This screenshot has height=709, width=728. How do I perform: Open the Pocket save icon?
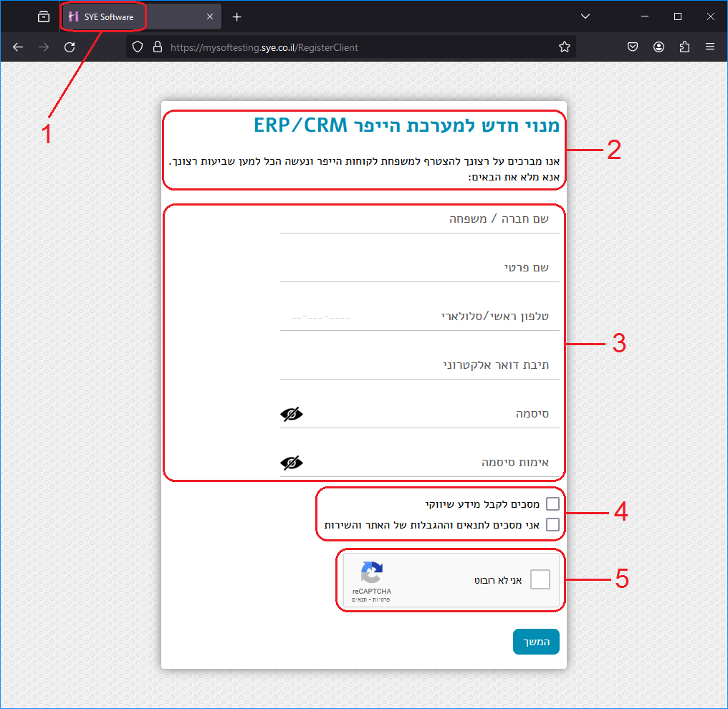633,47
